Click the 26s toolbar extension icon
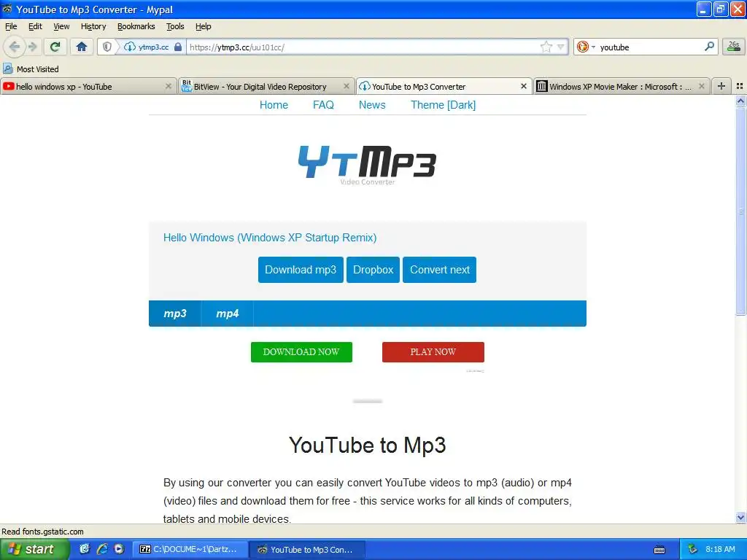Screen dimensions: 747x560 [734, 47]
